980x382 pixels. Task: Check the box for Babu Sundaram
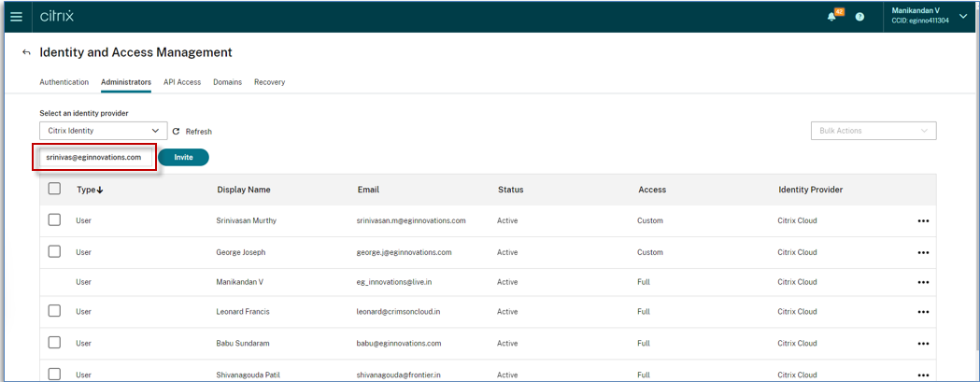click(x=54, y=342)
